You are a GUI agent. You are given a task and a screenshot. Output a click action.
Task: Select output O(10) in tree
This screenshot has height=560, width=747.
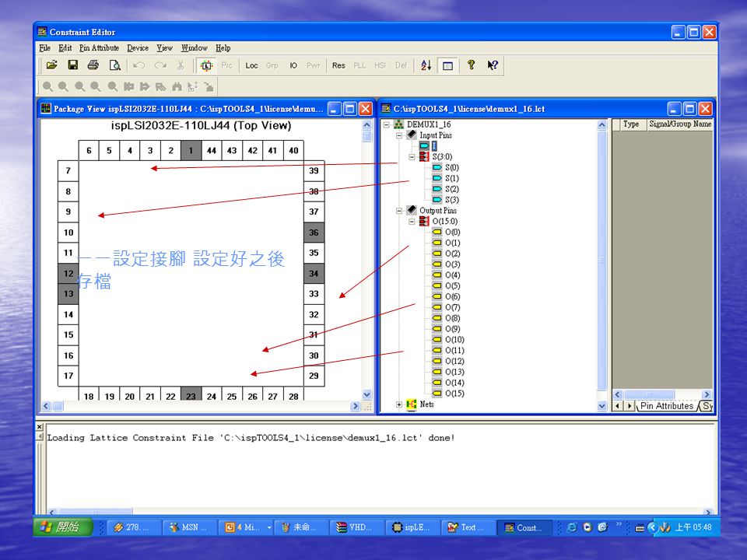pyautogui.click(x=454, y=340)
